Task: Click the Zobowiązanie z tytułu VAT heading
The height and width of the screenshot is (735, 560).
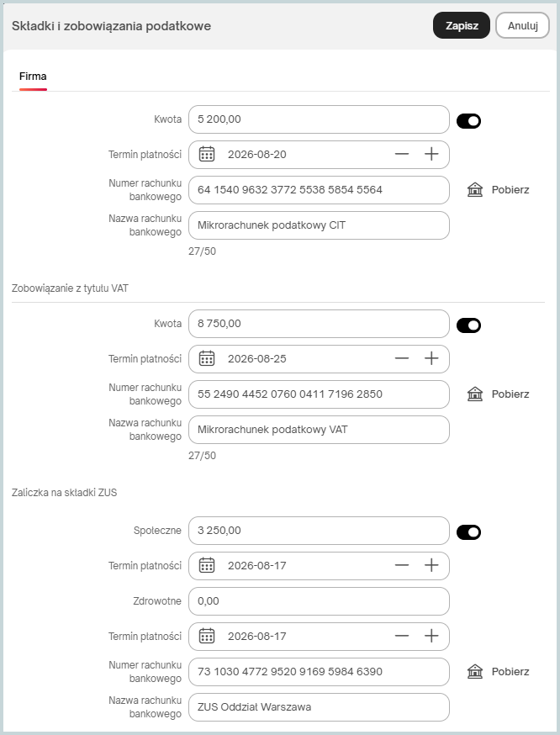Action: coord(70,288)
